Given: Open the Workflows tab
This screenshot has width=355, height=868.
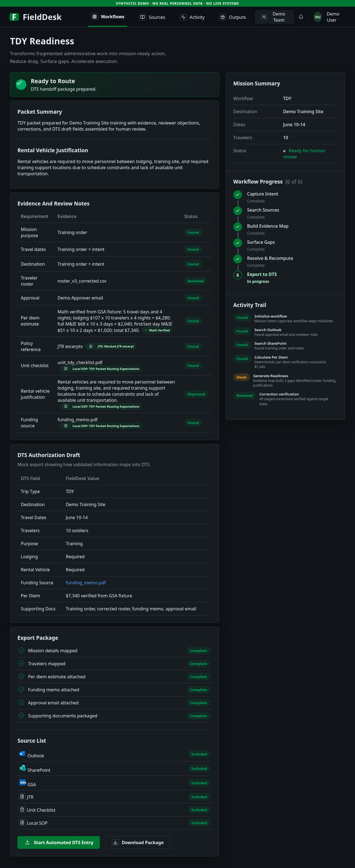Looking at the screenshot, I should coord(108,17).
